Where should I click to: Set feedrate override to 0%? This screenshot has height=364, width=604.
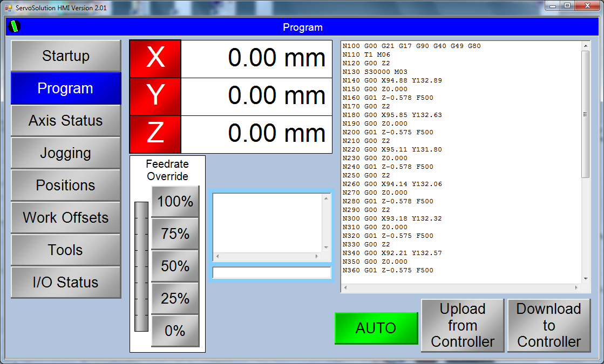(175, 331)
